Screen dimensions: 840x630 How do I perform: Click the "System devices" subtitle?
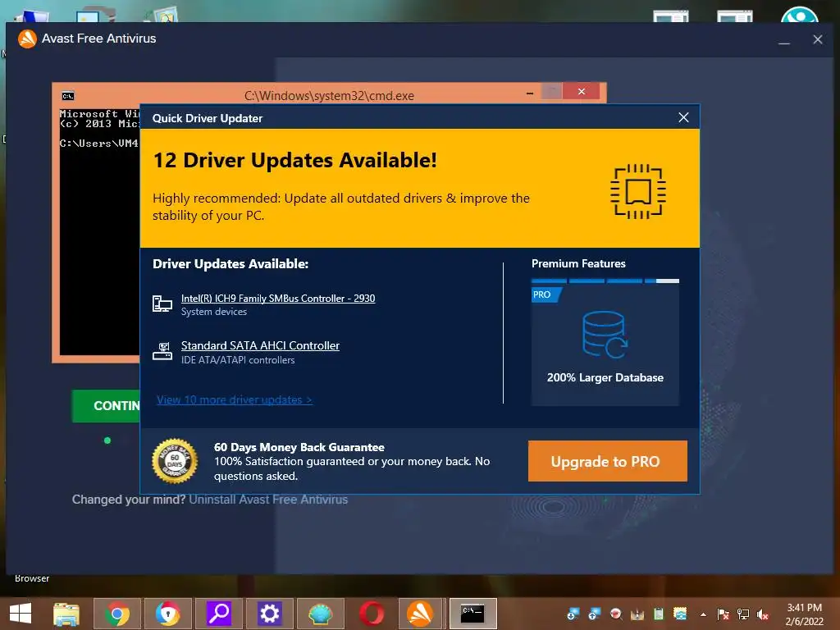pos(214,312)
